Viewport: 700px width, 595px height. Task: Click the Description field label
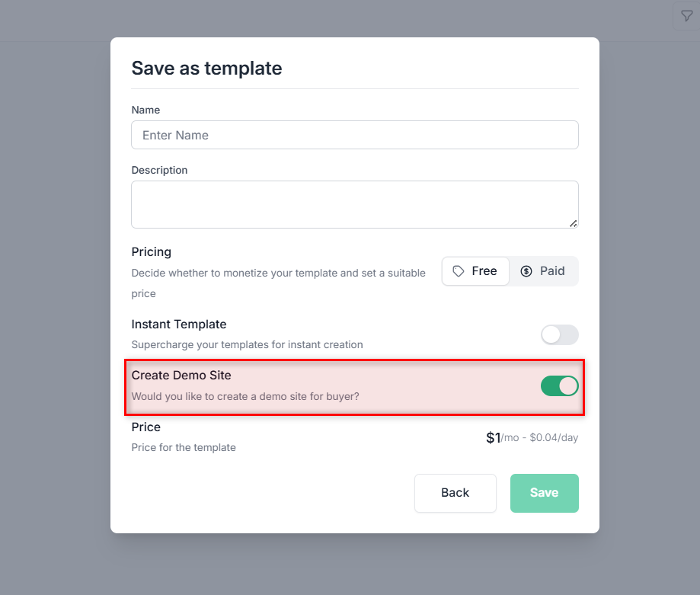[x=159, y=170]
